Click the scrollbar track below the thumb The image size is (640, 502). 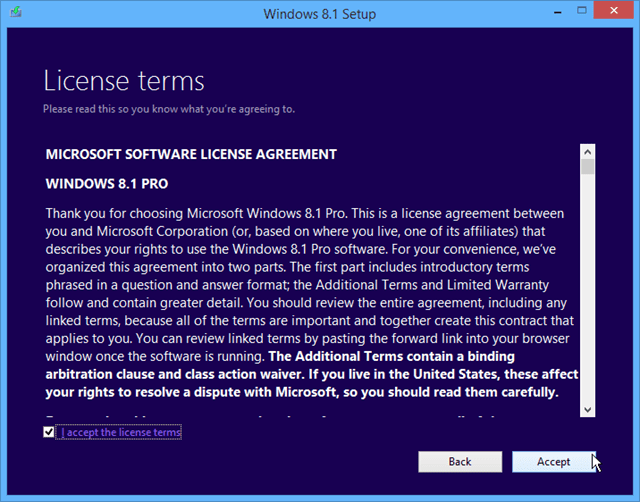587,288
